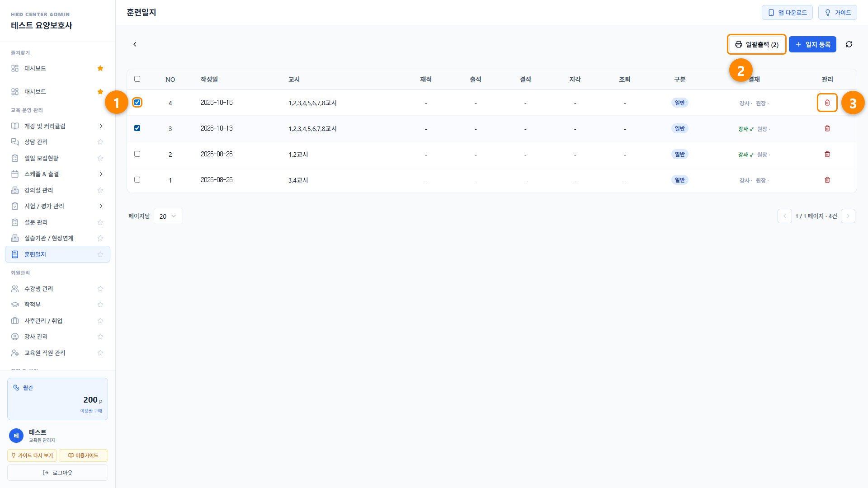Click 가이드 다시 보기 button
This screenshot has height=488, width=868.
(32, 455)
